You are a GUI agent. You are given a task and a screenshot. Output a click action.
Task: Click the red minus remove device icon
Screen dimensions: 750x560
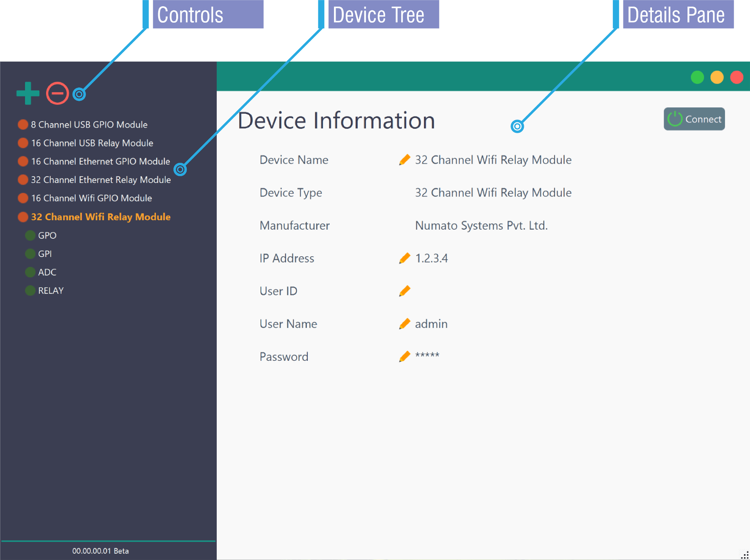pyautogui.click(x=57, y=93)
